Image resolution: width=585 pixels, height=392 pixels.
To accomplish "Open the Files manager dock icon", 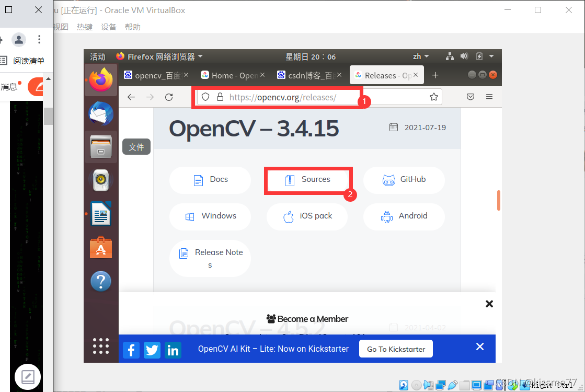I will (x=101, y=146).
